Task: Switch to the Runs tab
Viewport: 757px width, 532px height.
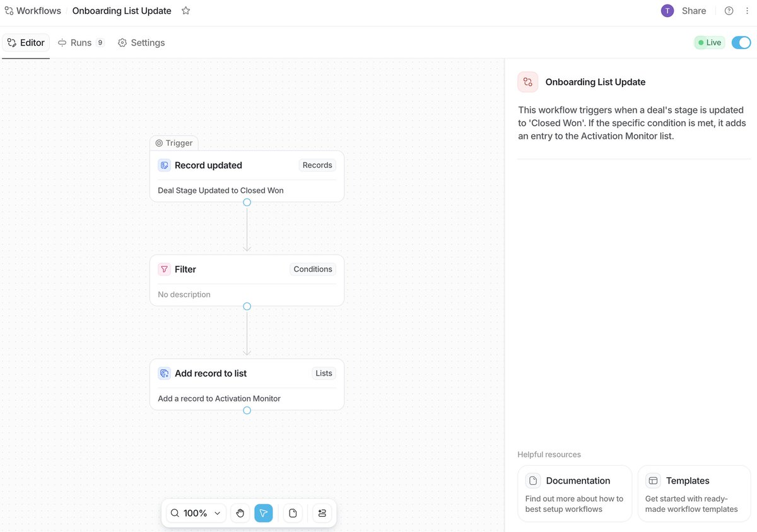Action: coord(81,42)
